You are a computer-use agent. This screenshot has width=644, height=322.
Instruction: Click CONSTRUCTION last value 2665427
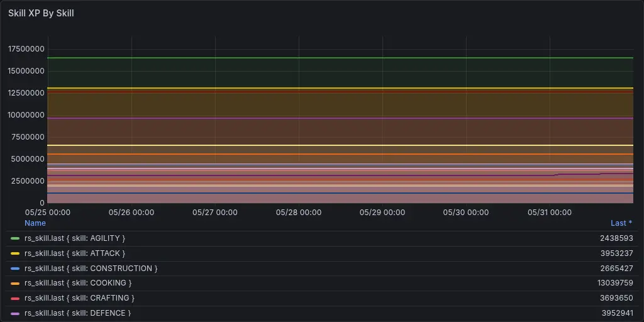click(616, 268)
